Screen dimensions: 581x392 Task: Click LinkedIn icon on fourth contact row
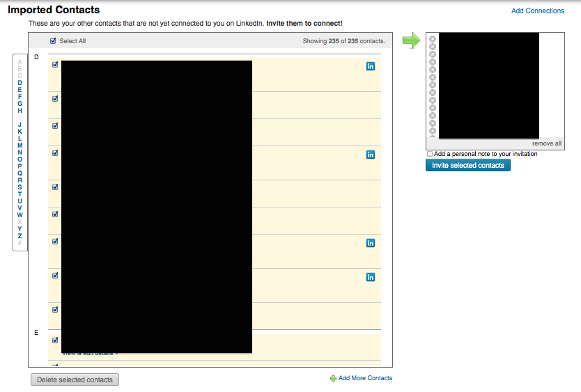[x=371, y=155]
